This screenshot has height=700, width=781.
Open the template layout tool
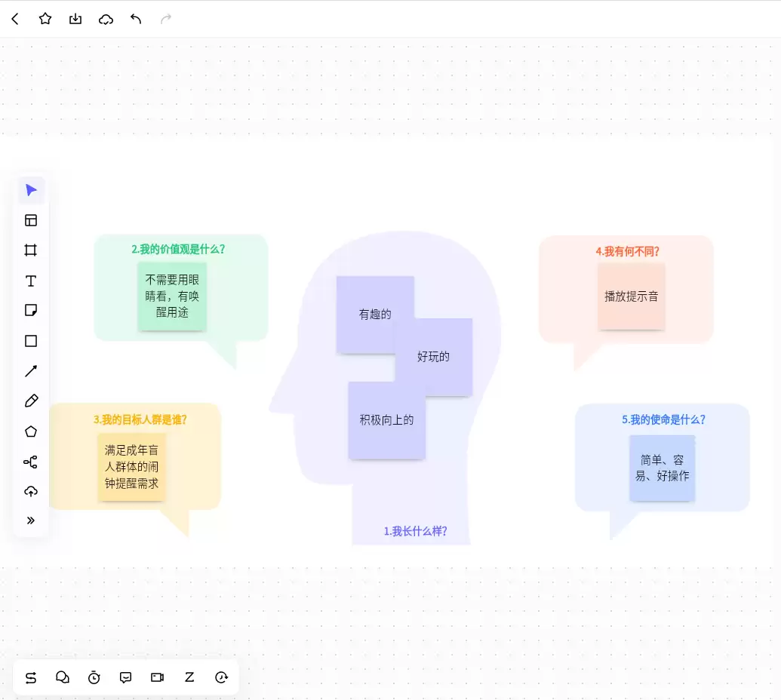point(31,220)
